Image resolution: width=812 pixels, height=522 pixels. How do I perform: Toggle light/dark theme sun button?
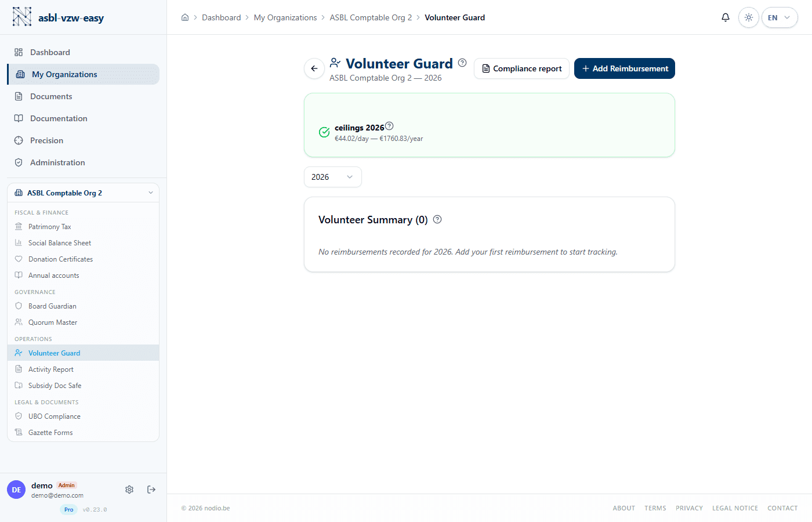pyautogui.click(x=749, y=17)
